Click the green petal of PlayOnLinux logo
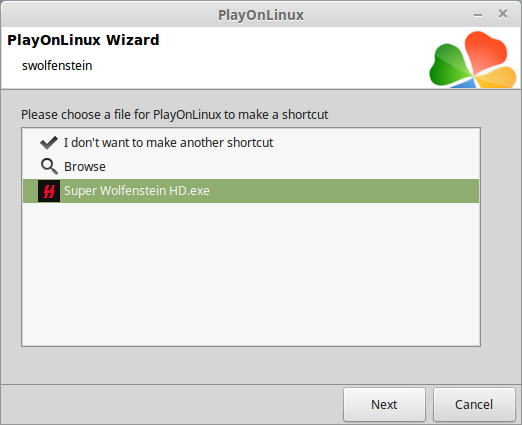The height and width of the screenshot is (425, 522). click(x=450, y=65)
